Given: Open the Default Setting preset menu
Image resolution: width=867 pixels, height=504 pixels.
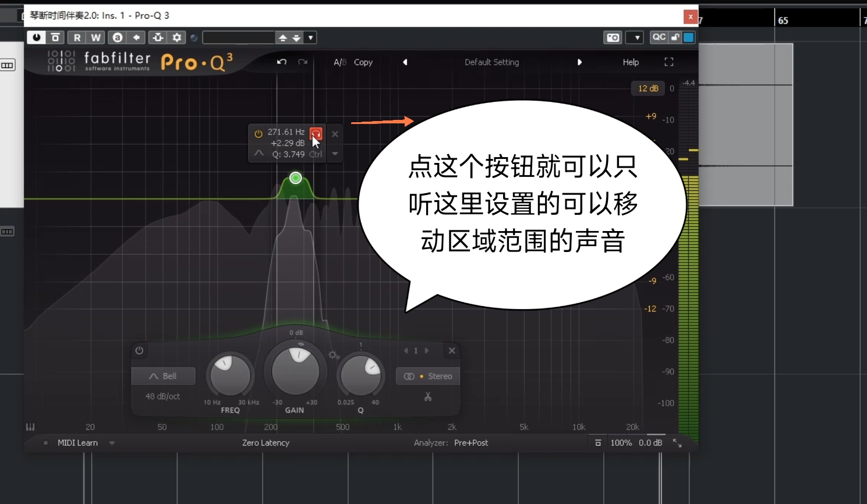Looking at the screenshot, I should click(x=492, y=62).
